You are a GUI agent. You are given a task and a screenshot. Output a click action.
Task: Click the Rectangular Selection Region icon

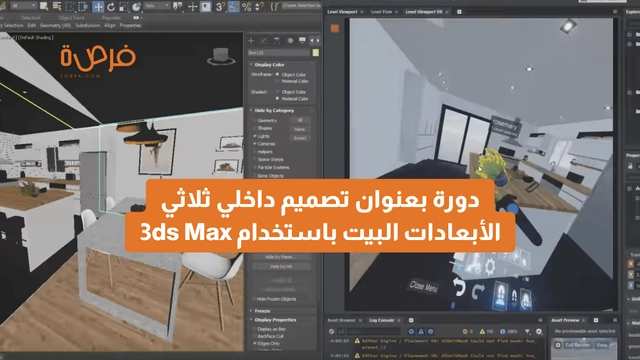70,7
